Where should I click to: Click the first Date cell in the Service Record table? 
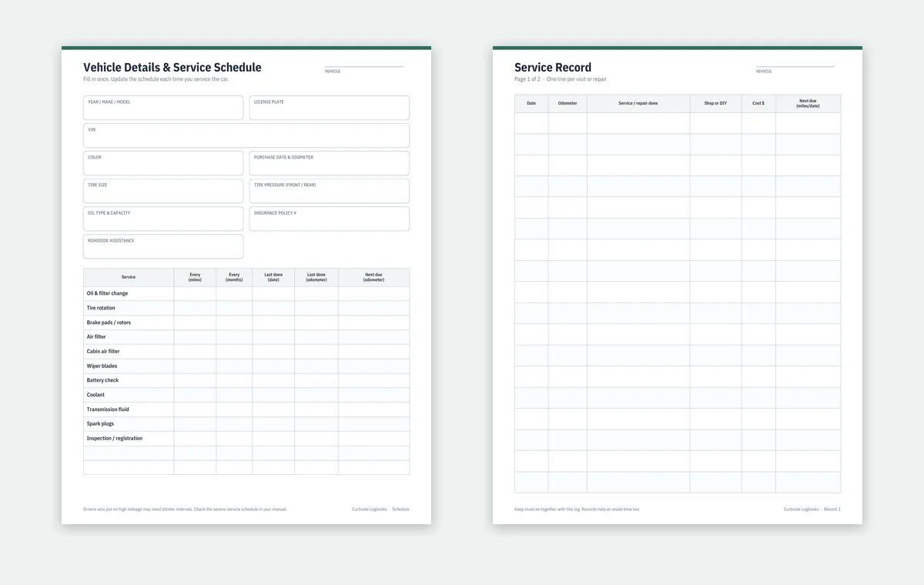(531, 123)
